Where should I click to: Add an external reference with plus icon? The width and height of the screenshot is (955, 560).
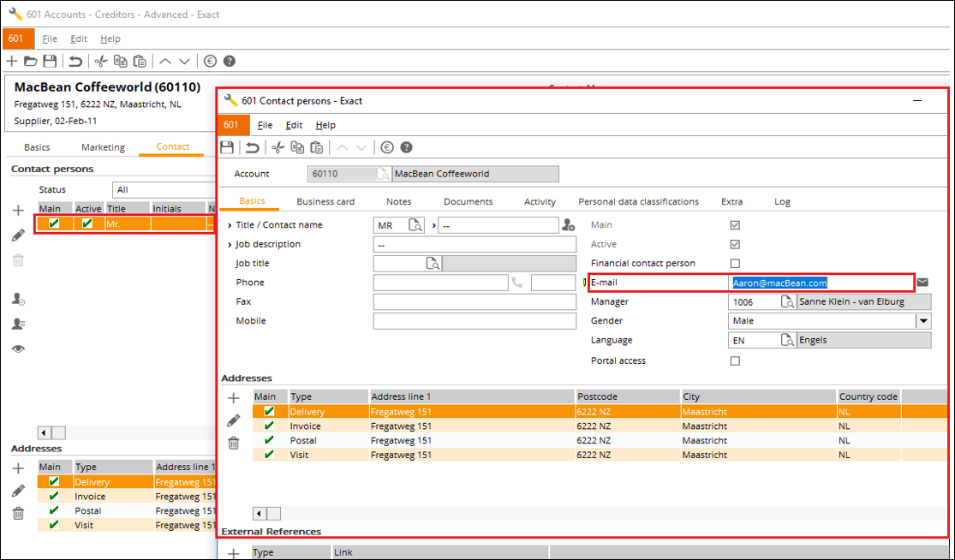click(x=233, y=553)
